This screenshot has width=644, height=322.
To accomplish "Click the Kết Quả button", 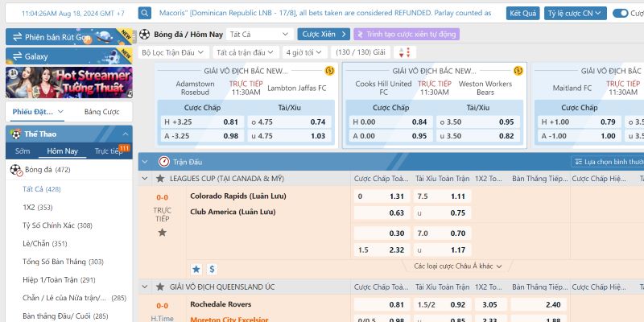I will [523, 13].
